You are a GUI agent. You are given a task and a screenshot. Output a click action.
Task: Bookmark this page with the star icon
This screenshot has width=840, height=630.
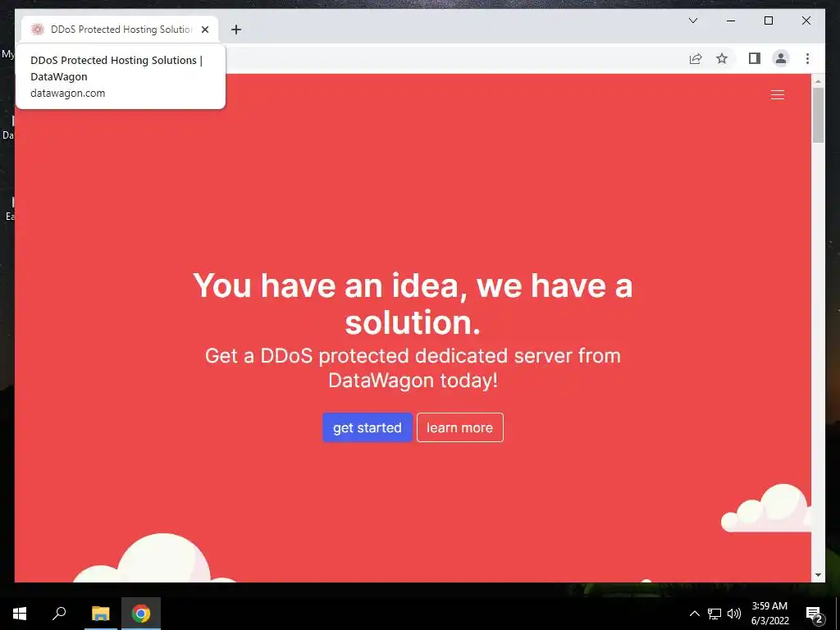click(x=722, y=58)
